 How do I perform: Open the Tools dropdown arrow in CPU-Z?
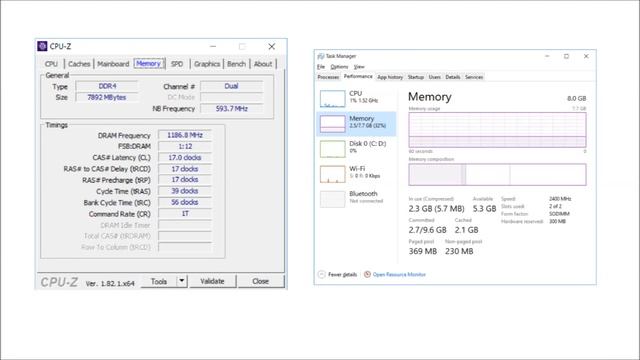pyautogui.click(x=182, y=281)
